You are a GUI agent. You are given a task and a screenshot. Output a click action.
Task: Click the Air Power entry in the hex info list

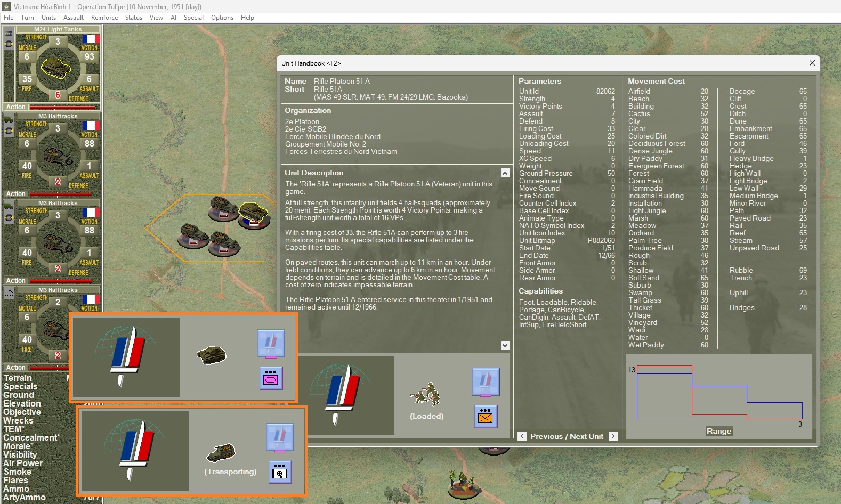coord(23,463)
